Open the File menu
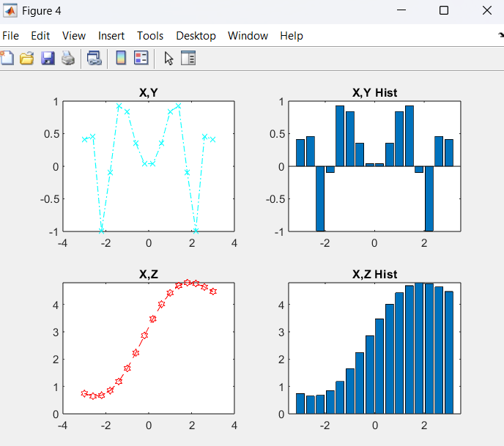This screenshot has width=504, height=446. [x=10, y=36]
